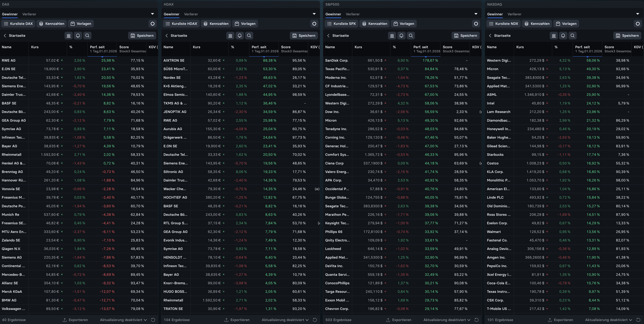Sort by 'Perf. seit' column in DAX panel
Image resolution: width=644 pixels, height=324 pixels.
tap(97, 47)
